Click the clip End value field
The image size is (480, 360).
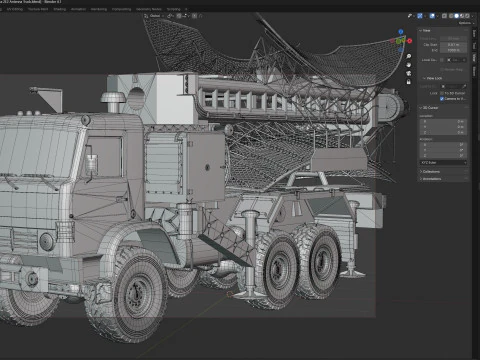click(453, 50)
